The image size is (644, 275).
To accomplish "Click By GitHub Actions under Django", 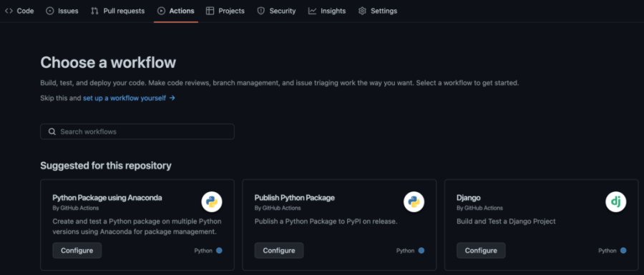I will [x=479, y=208].
